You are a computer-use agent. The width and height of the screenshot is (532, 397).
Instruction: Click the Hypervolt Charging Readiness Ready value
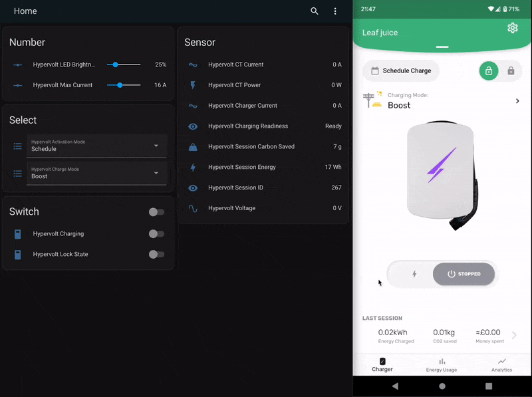pos(333,126)
